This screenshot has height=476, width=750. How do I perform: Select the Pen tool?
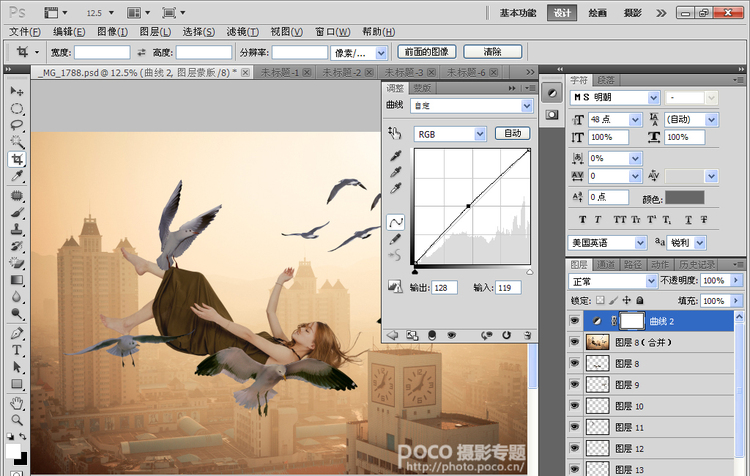(17, 333)
